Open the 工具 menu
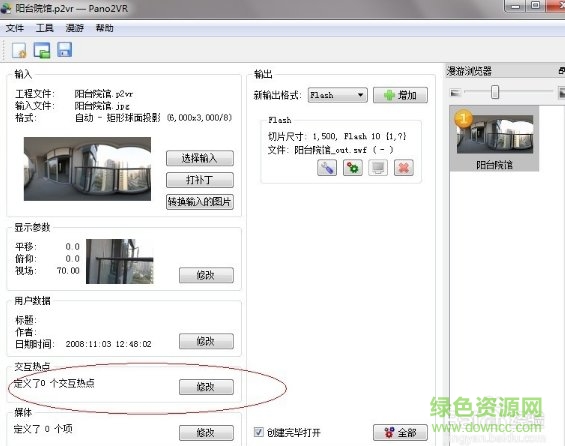The image size is (565, 446). [45, 28]
